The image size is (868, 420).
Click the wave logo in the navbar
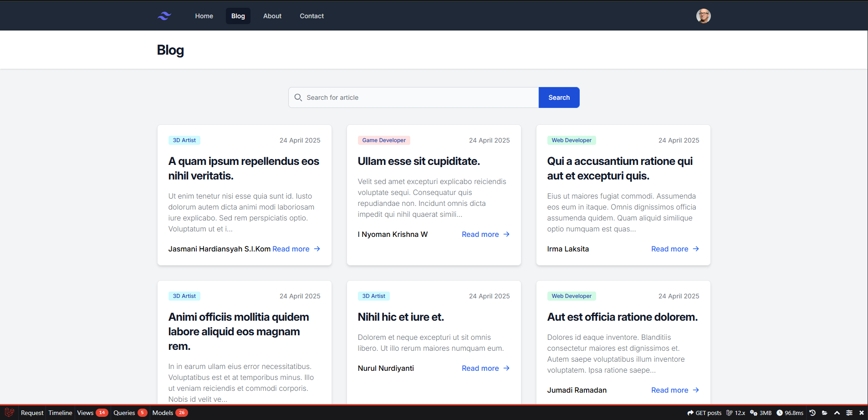[x=164, y=16]
